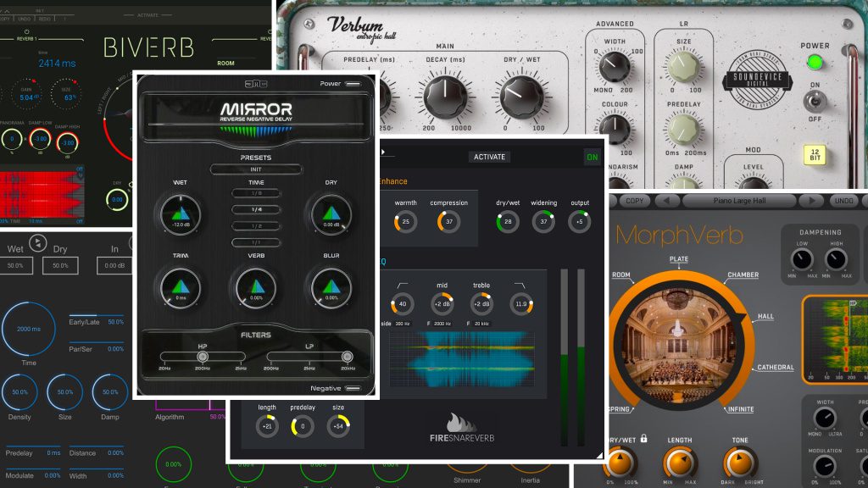Click the dry/wet knob in FireSnareVerb
This screenshot has width=868, height=488.
tap(508, 222)
